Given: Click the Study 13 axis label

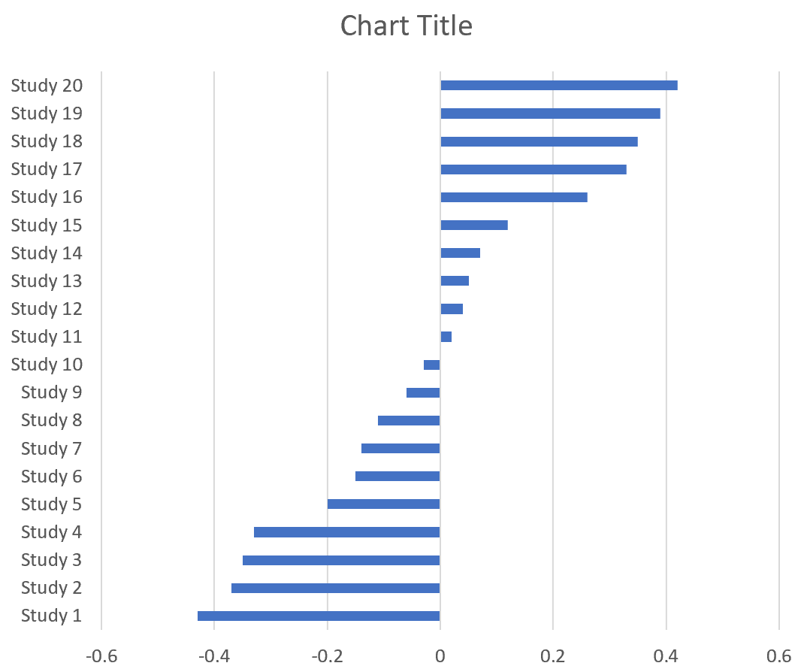Looking at the screenshot, I should click(x=47, y=281).
